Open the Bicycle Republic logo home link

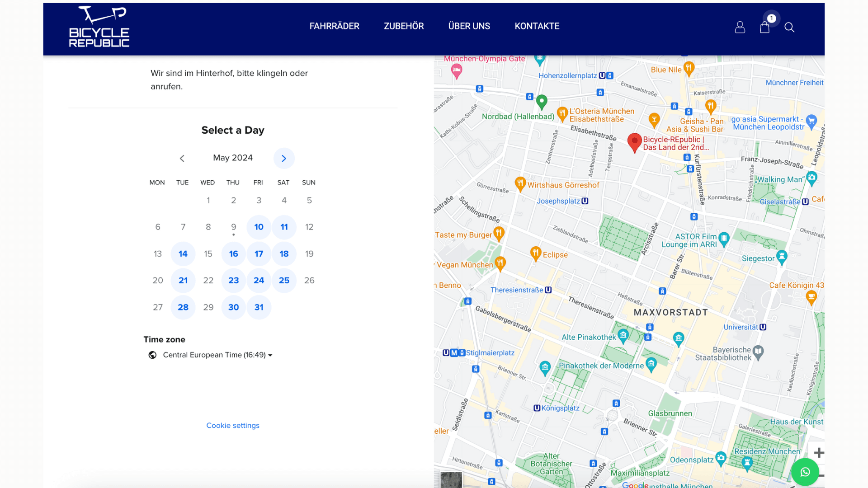[x=99, y=27]
